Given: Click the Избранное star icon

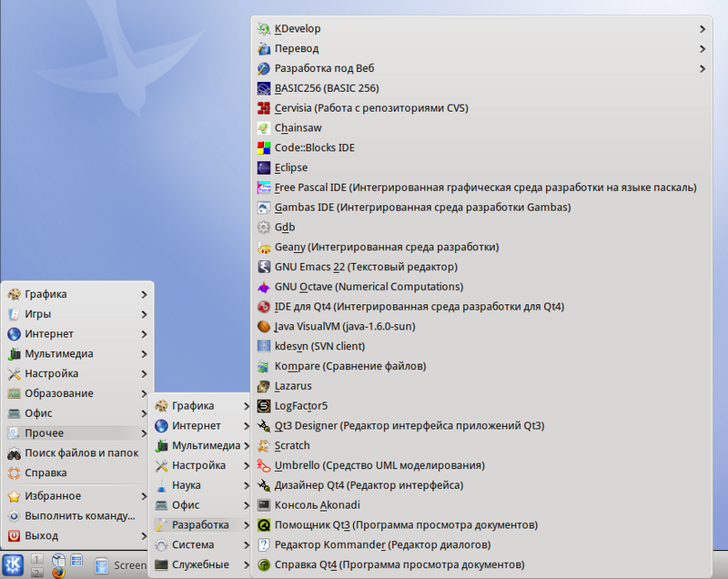Looking at the screenshot, I should click(14, 496).
